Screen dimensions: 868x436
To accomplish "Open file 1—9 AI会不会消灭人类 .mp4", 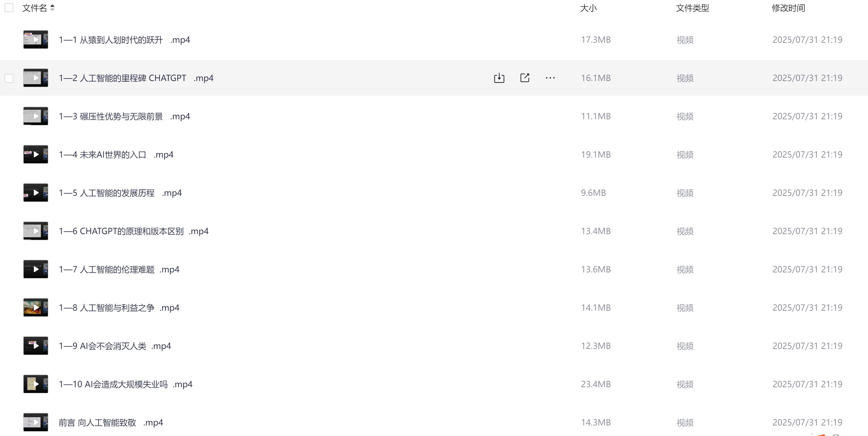I will [115, 346].
